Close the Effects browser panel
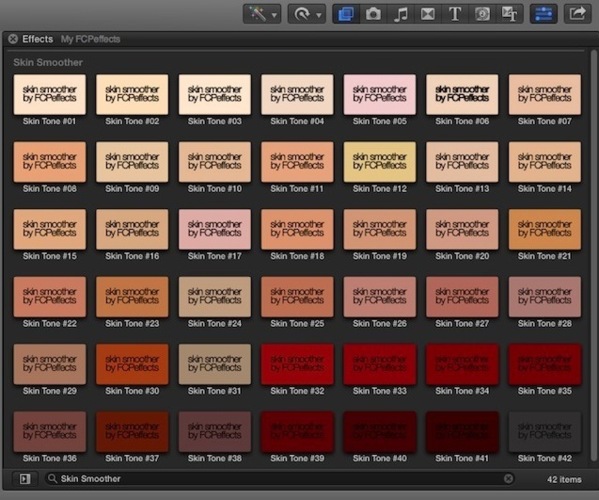599x500 pixels. (x=13, y=39)
